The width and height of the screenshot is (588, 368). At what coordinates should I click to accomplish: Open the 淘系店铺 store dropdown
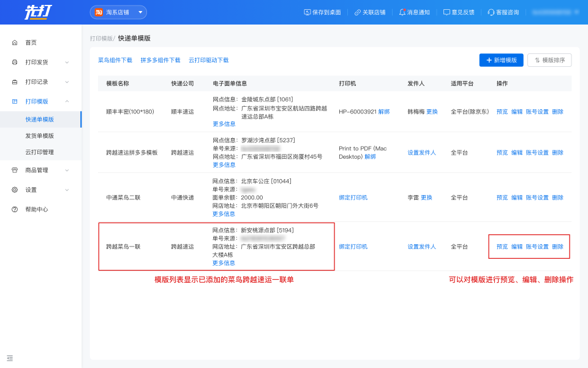(x=118, y=12)
